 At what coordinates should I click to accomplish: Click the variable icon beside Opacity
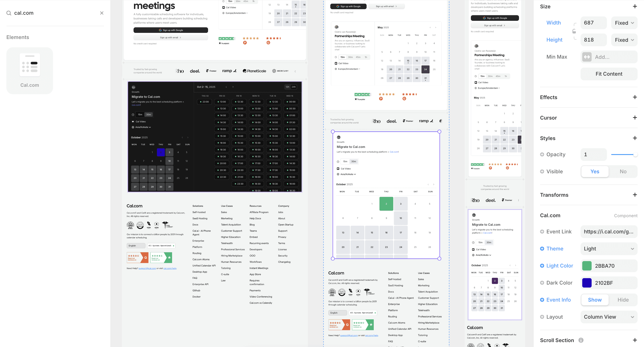[542, 154]
